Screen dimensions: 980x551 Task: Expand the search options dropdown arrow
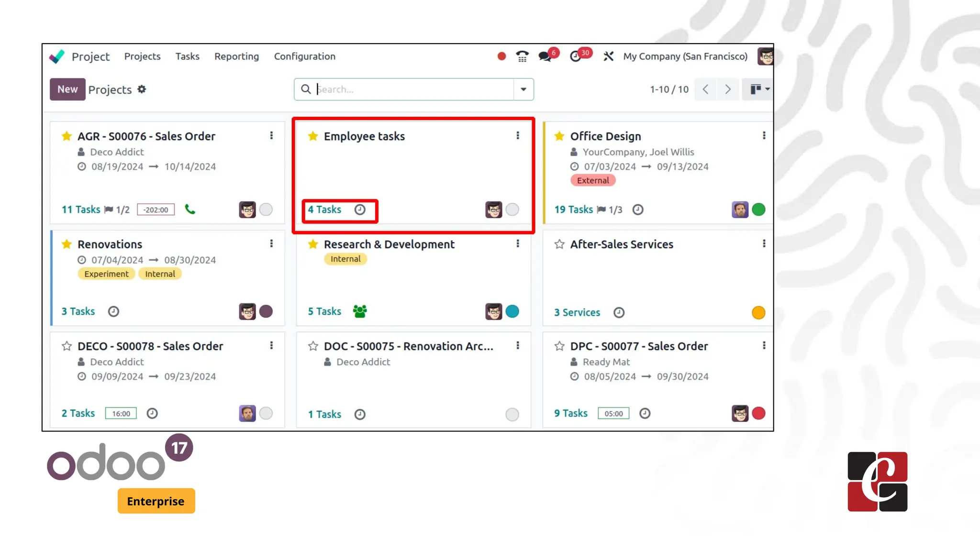coord(523,89)
